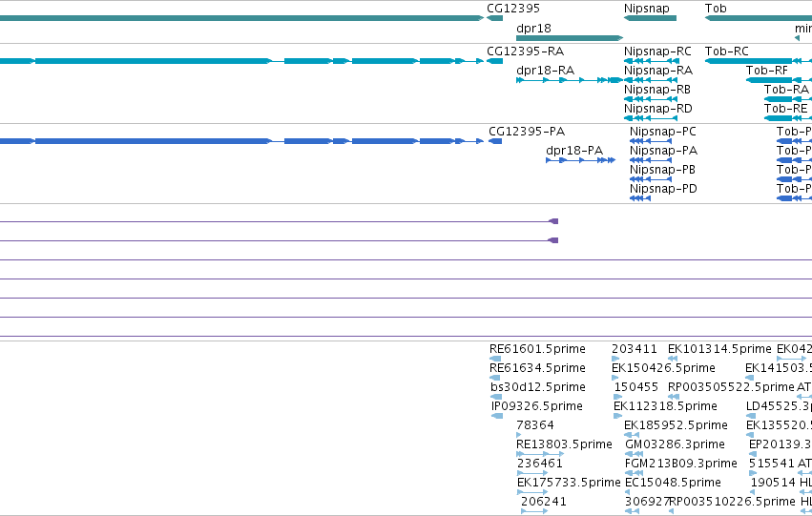
Task: Click the dpr18-PA protein glyph arrows
Action: coord(580,160)
